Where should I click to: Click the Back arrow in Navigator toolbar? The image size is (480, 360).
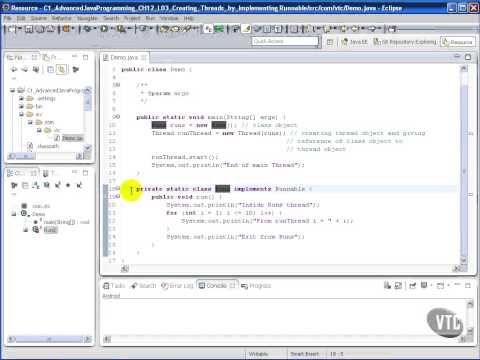pos(14,69)
